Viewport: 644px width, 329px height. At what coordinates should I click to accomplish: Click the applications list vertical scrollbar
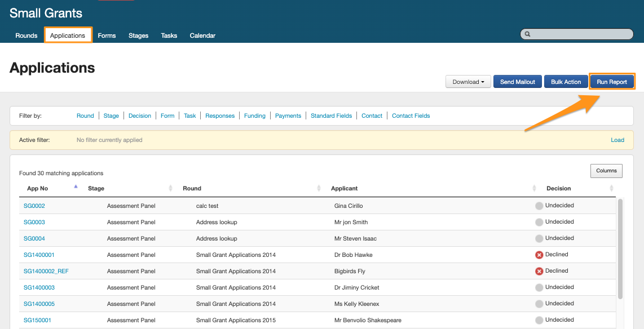(620, 248)
